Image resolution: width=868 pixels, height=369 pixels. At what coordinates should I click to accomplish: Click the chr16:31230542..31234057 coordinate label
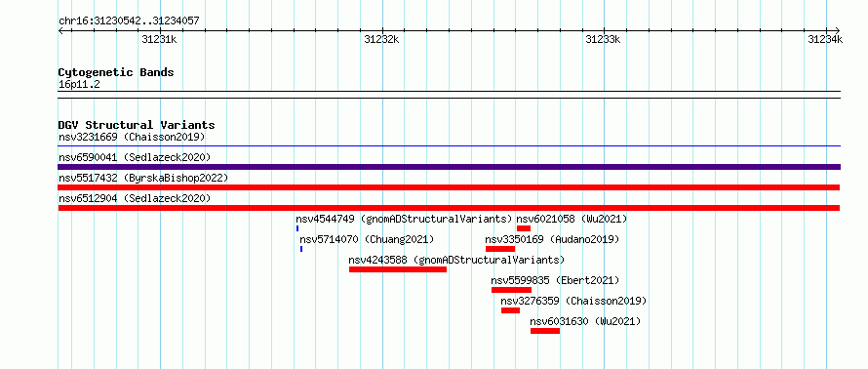click(129, 21)
